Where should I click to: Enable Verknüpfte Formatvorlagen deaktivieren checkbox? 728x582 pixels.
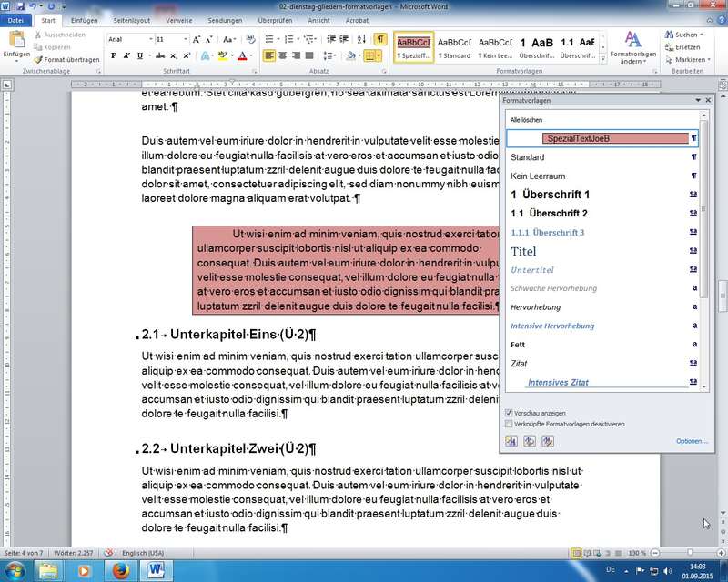(509, 424)
